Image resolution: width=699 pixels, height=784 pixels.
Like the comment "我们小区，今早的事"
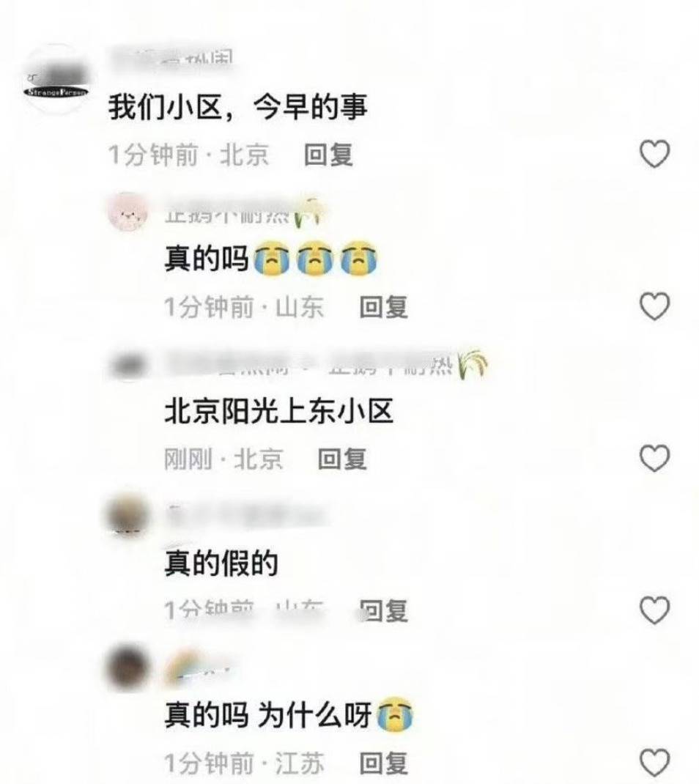point(655,153)
